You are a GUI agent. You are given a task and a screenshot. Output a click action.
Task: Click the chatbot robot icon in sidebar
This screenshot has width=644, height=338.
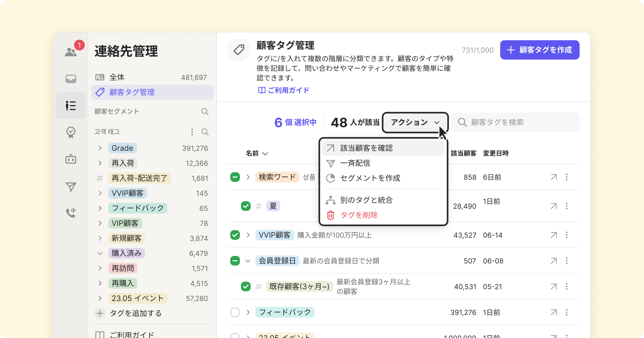pos(71,159)
